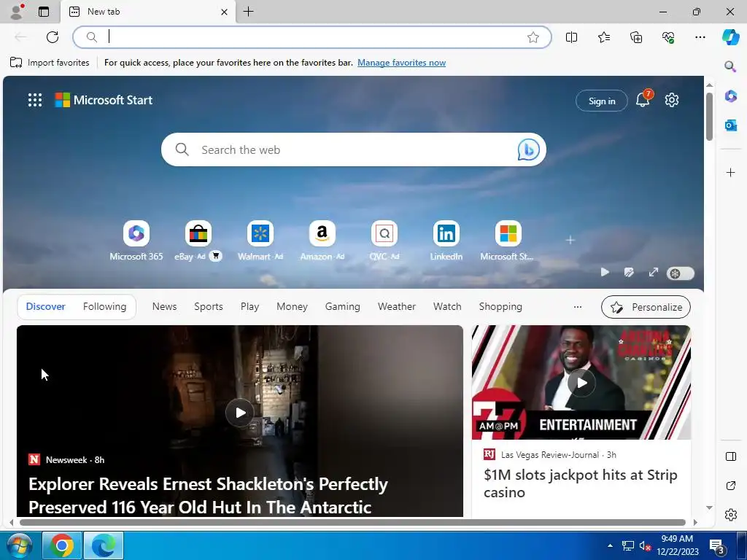
Task: Open Settings and more ellipsis
Action: (700, 37)
